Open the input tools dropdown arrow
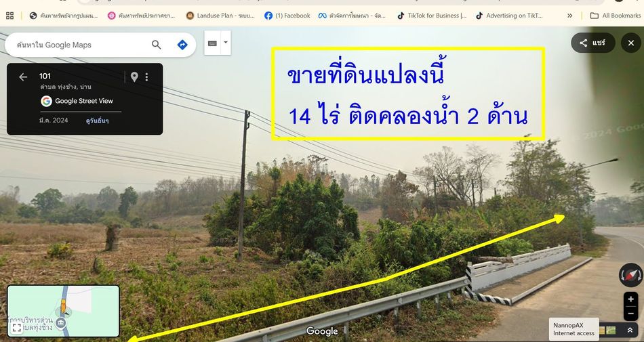This screenshot has width=644, height=342. 226,43
